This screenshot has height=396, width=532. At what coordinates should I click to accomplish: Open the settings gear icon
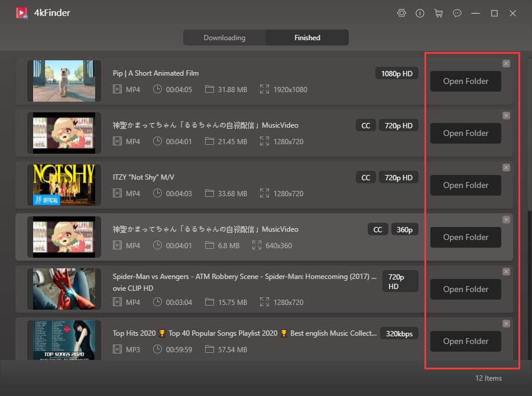click(x=402, y=13)
